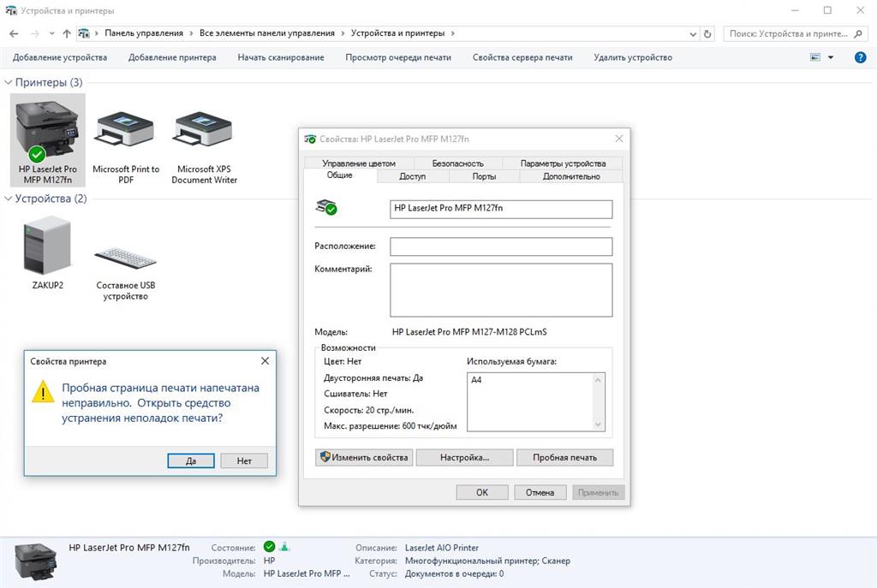Go up one level with the up arrow

tap(67, 33)
